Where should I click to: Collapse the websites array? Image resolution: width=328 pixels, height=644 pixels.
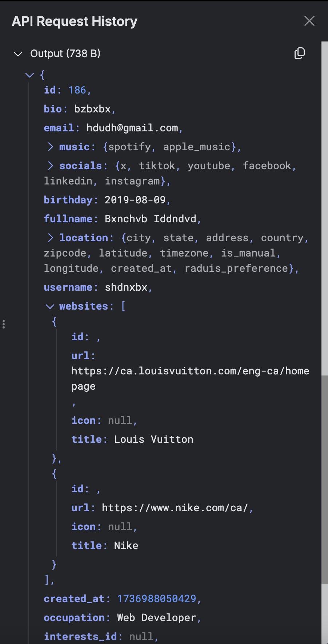[50, 306]
